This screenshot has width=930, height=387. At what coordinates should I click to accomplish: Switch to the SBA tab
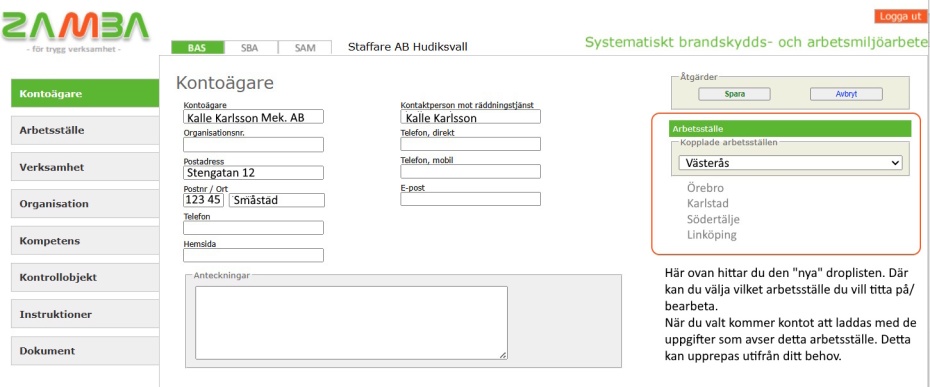251,48
